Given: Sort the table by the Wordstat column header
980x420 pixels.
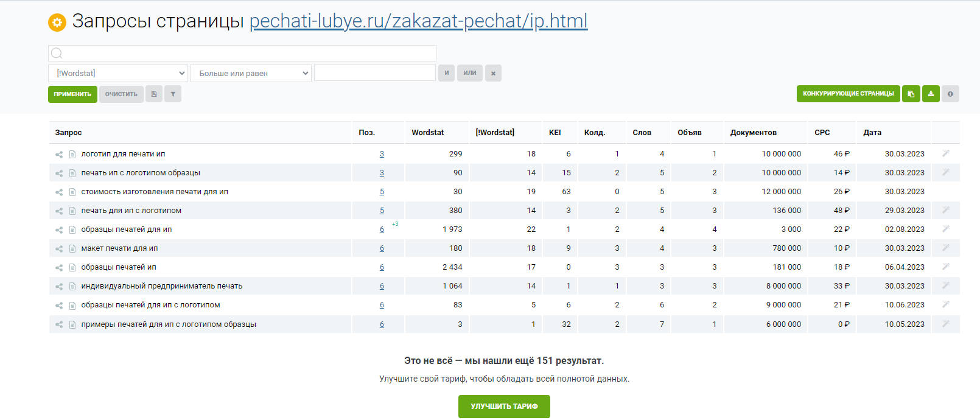Looking at the screenshot, I should pyautogui.click(x=427, y=133).
